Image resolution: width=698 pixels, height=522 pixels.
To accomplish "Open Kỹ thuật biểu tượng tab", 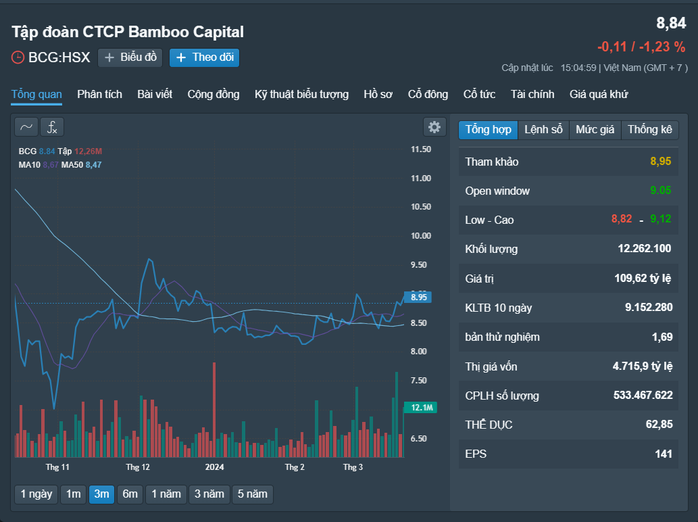I will 301,94.
